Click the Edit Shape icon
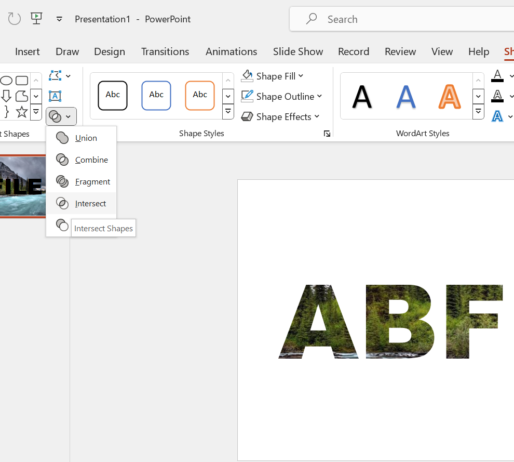514x462 pixels. pyautogui.click(x=60, y=76)
